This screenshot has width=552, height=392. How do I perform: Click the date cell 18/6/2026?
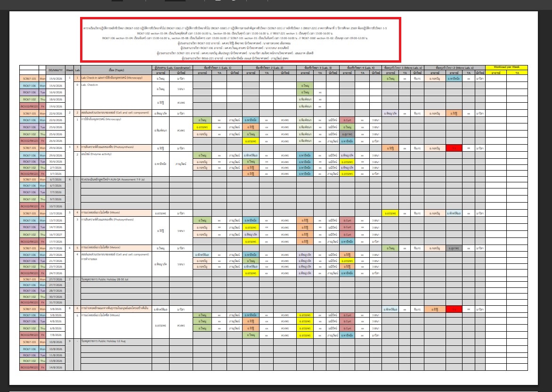(x=56, y=99)
